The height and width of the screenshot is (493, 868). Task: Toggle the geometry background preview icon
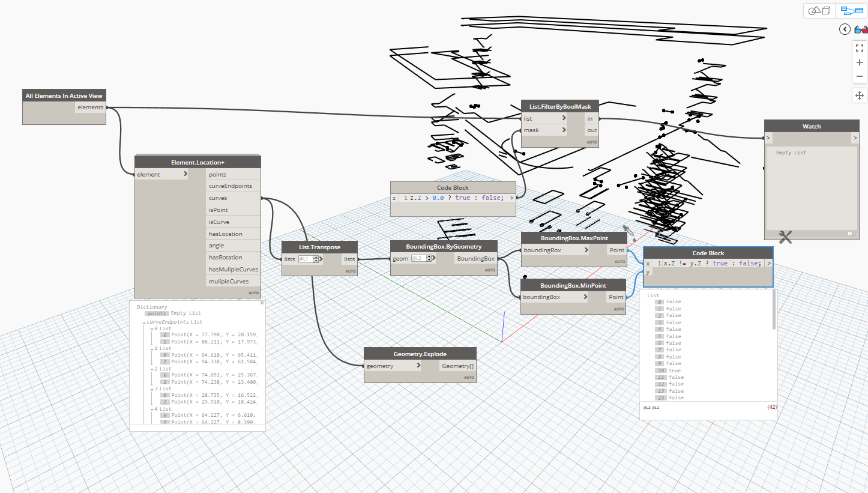tap(820, 10)
